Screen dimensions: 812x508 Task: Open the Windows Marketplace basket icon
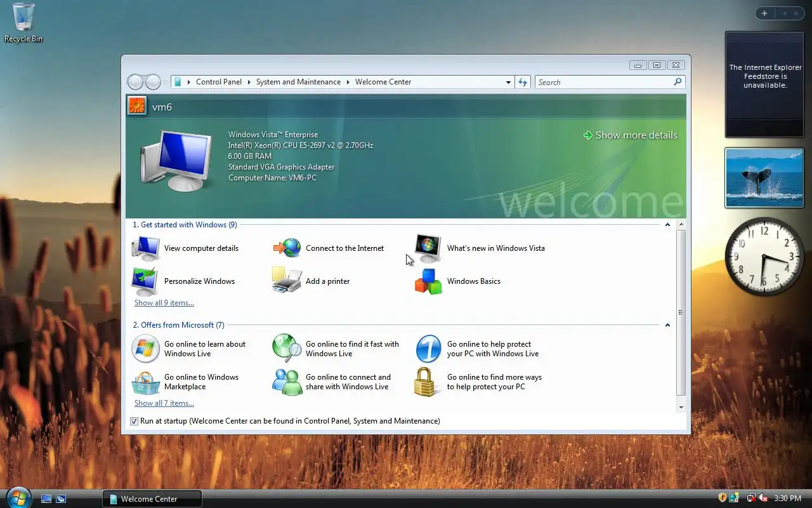tap(146, 382)
